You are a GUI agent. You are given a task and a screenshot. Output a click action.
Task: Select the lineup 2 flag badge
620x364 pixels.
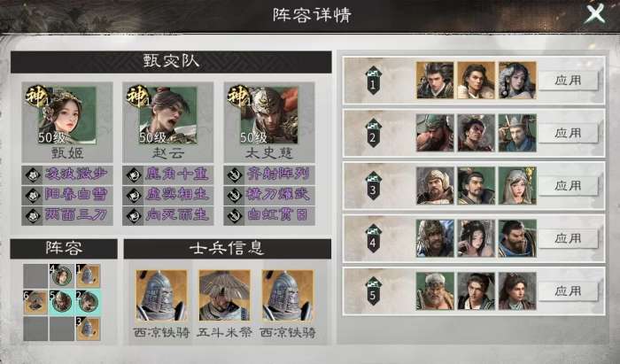tap(373, 133)
